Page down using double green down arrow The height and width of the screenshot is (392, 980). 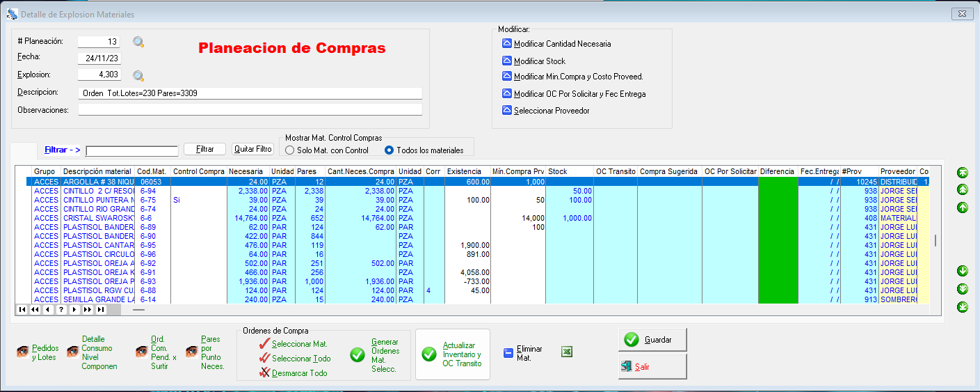tap(963, 289)
